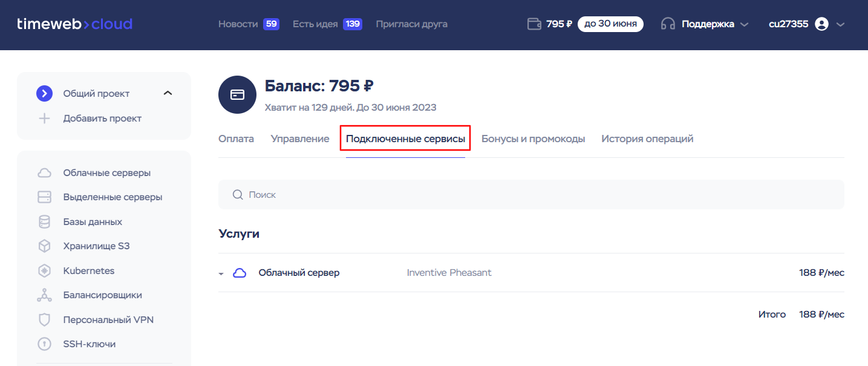This screenshot has width=868, height=366.
Task: Click the Балансировщики icon in sidebar
Action: [x=44, y=295]
